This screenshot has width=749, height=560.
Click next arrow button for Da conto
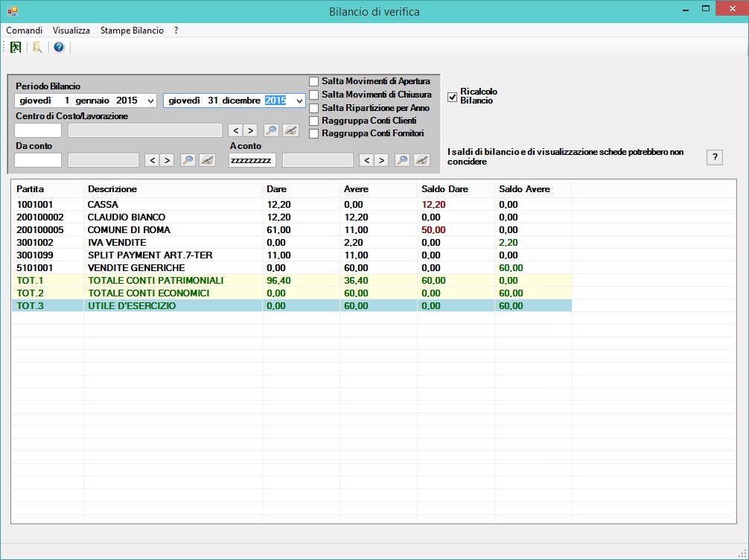click(167, 160)
